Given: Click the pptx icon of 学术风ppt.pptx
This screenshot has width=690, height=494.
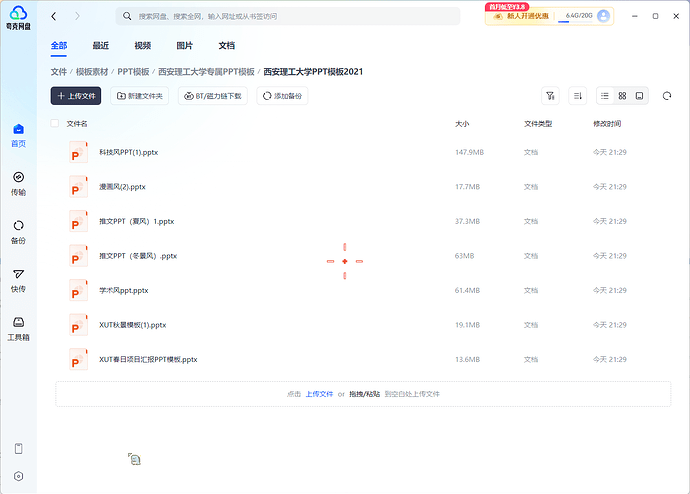Looking at the screenshot, I should click(x=78, y=290).
